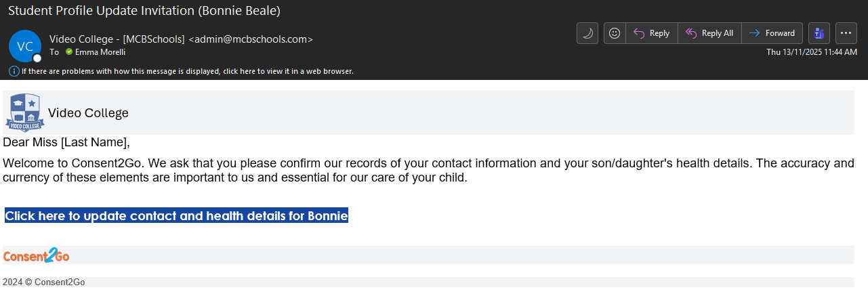Reply to this email
The width and height of the screenshot is (868, 294).
point(652,33)
